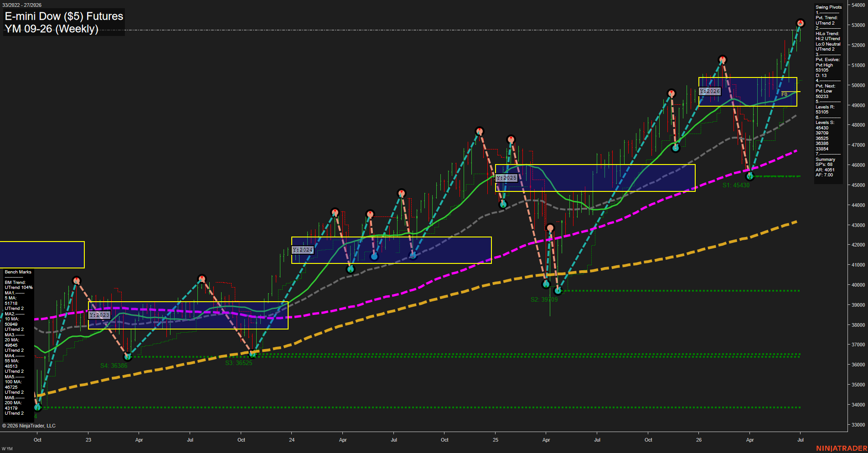Viewport: 868px width, 453px height.
Task: Click the 33854 support value in Swing Pivots
Action: [x=822, y=149]
